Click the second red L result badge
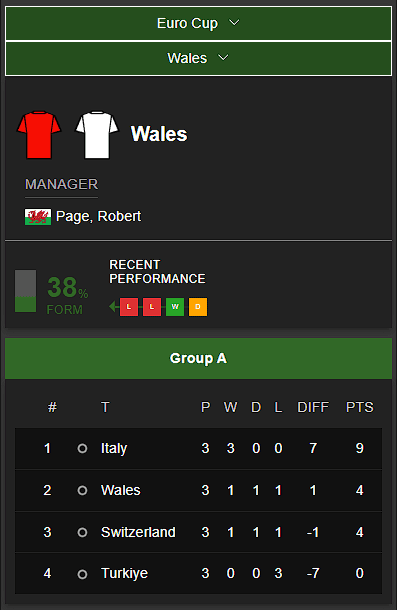 [152, 307]
